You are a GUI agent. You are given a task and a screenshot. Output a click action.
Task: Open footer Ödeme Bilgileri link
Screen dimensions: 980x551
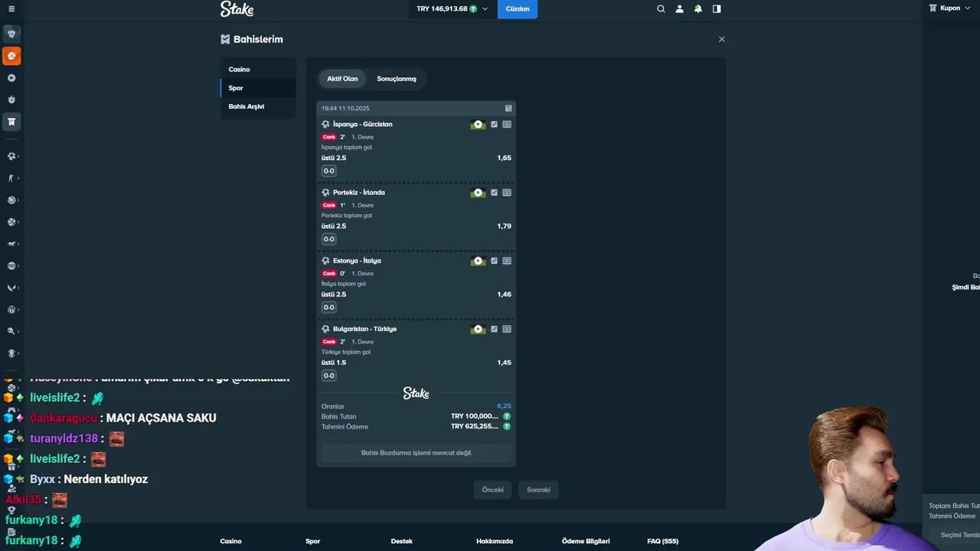point(586,541)
